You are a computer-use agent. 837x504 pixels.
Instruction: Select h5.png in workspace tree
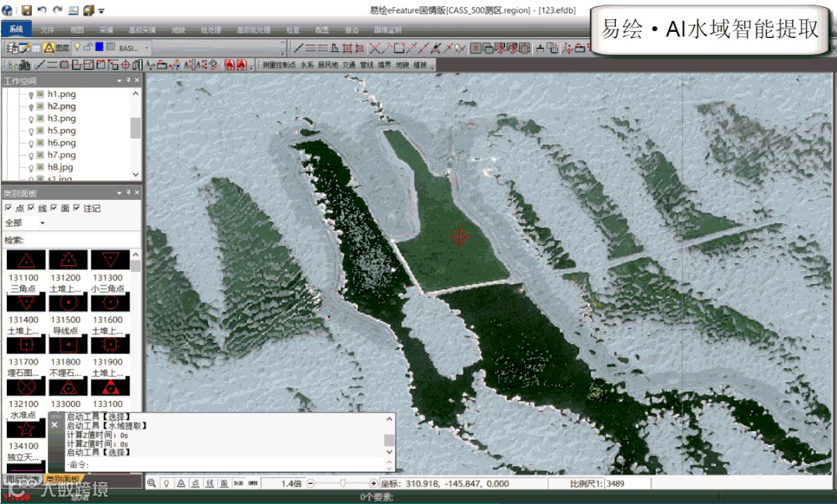tap(61, 131)
